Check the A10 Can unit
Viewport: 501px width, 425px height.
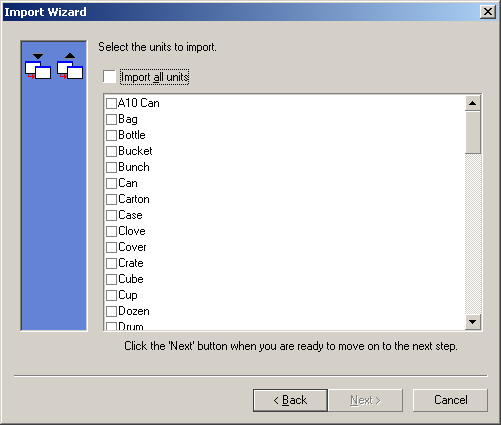pos(111,103)
